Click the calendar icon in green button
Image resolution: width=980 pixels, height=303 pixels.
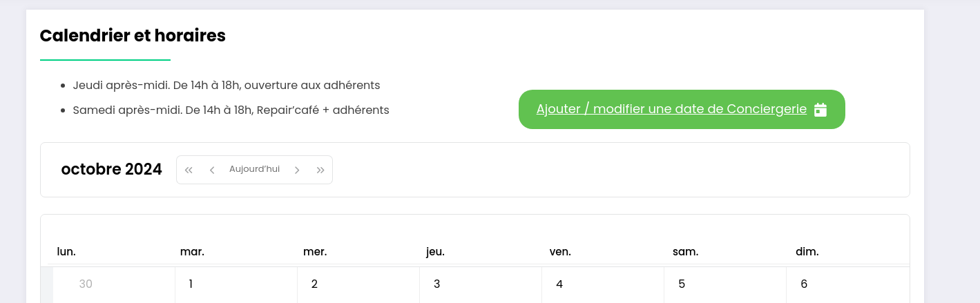coord(820,110)
